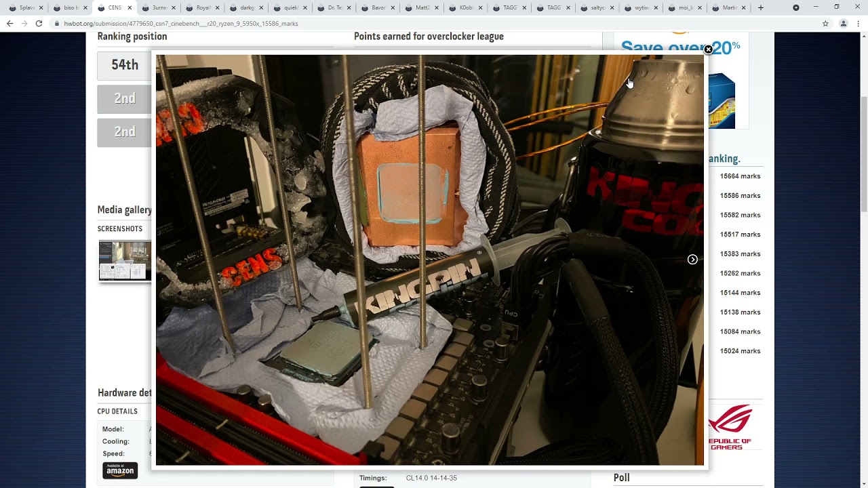Viewport: 868px width, 488px height.
Task: Select the 15262 marks ranking entry
Action: pos(740,273)
